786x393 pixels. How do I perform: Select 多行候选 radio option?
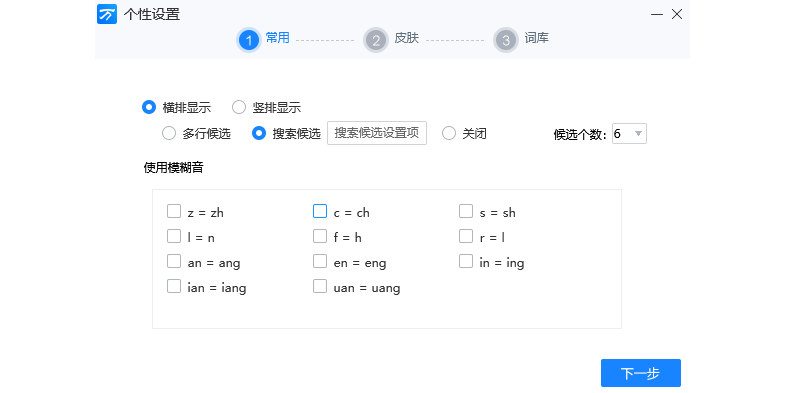point(169,133)
